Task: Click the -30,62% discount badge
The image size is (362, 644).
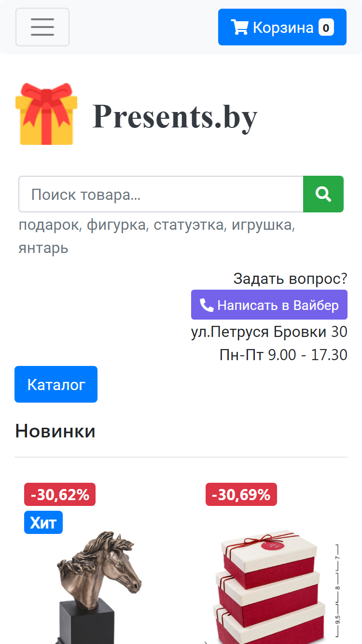Action: pyautogui.click(x=60, y=494)
